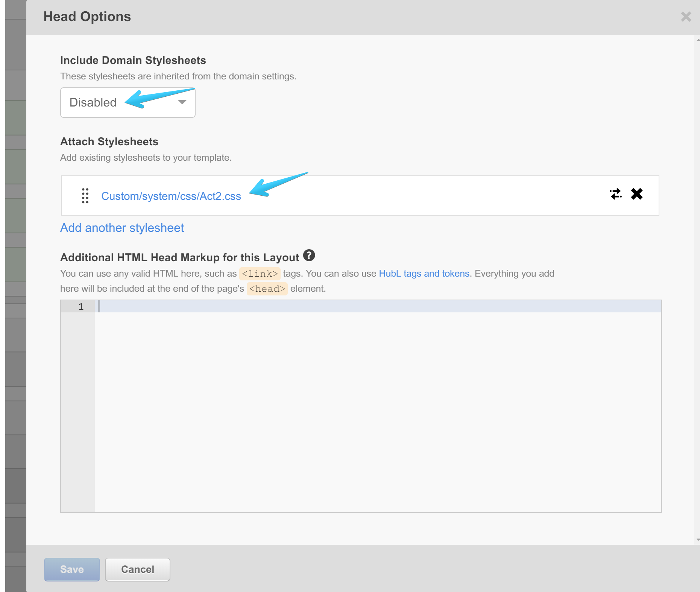Click the help icon beside Head Markup heading

[x=309, y=255]
